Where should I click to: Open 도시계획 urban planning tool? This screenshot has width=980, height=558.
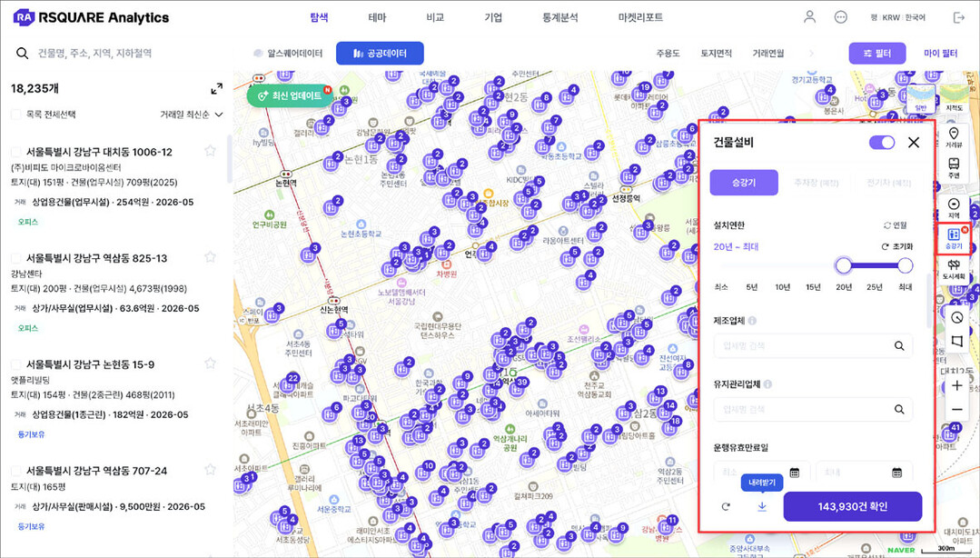[x=954, y=270]
